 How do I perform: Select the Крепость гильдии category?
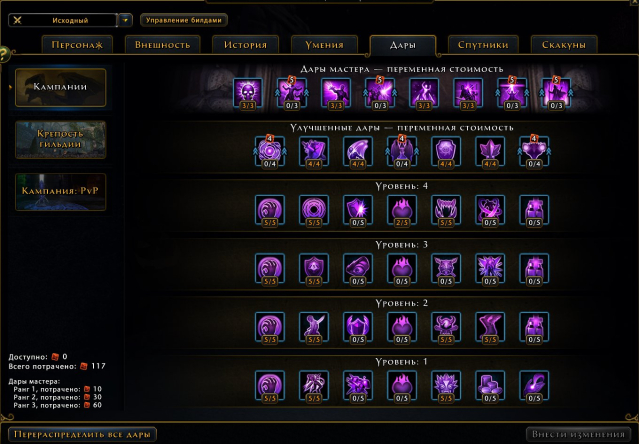coord(60,139)
